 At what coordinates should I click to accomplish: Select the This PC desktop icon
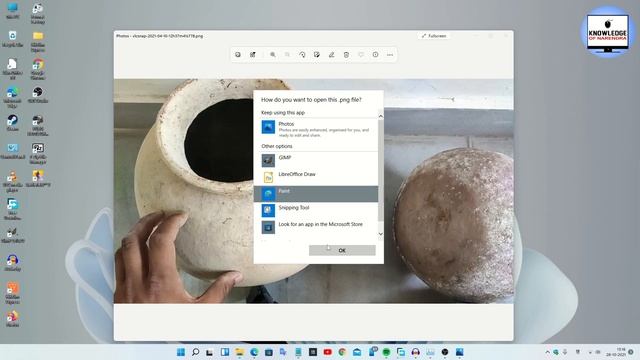pos(13,11)
